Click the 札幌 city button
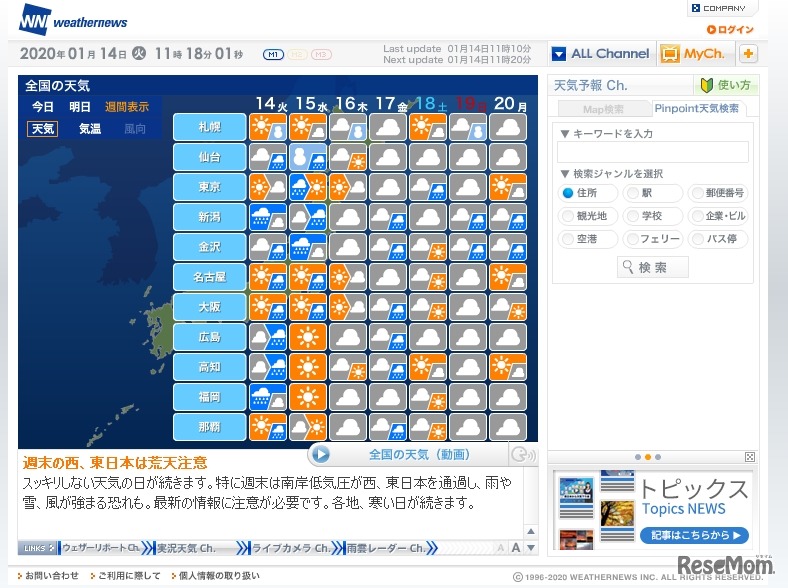The width and height of the screenshot is (788, 588). click(210, 127)
